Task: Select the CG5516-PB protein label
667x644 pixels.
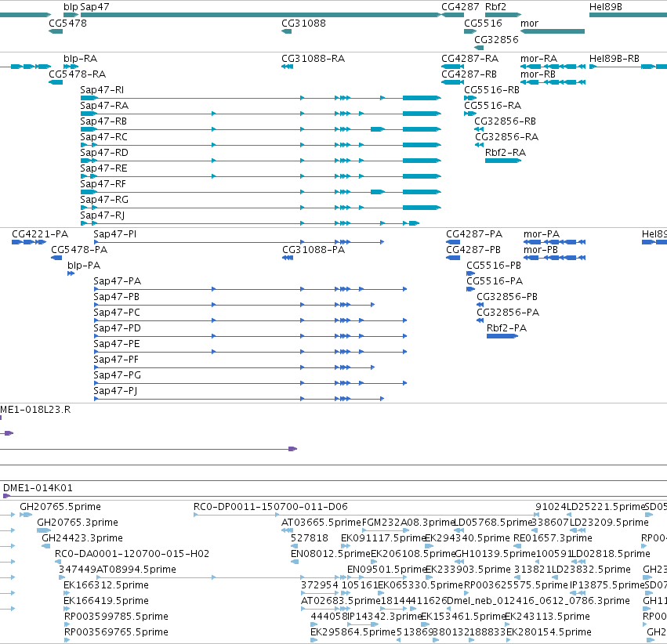Action: [x=494, y=266]
